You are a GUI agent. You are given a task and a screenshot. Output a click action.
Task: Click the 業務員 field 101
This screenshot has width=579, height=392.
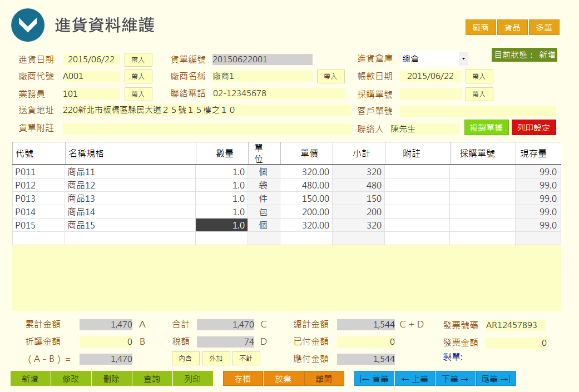pyautogui.click(x=91, y=94)
